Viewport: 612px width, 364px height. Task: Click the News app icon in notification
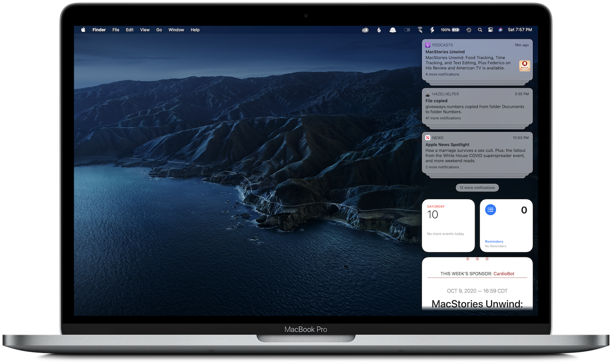point(428,138)
